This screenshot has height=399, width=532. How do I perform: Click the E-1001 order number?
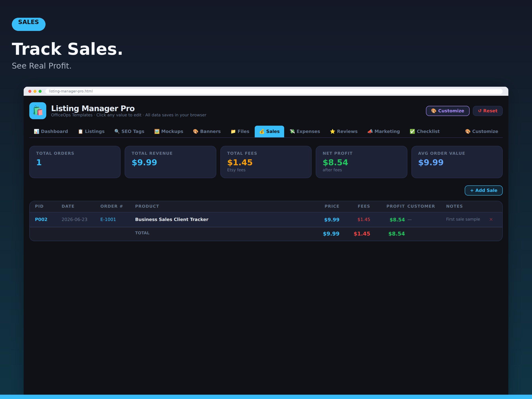click(108, 219)
